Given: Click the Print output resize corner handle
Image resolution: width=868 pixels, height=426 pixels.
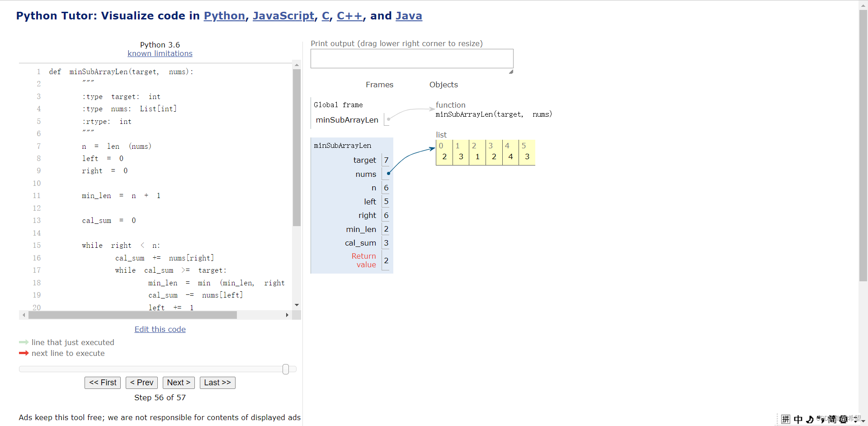Looking at the screenshot, I should [x=511, y=71].
